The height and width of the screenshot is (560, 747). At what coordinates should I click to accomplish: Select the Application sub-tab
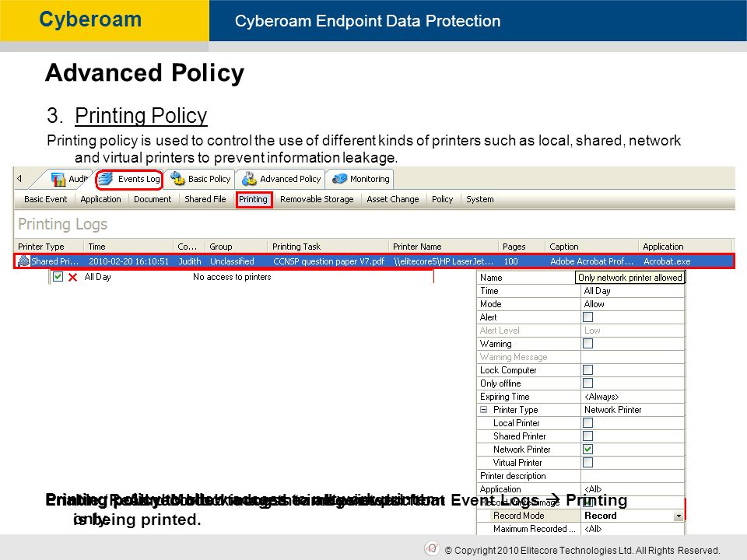point(100,200)
